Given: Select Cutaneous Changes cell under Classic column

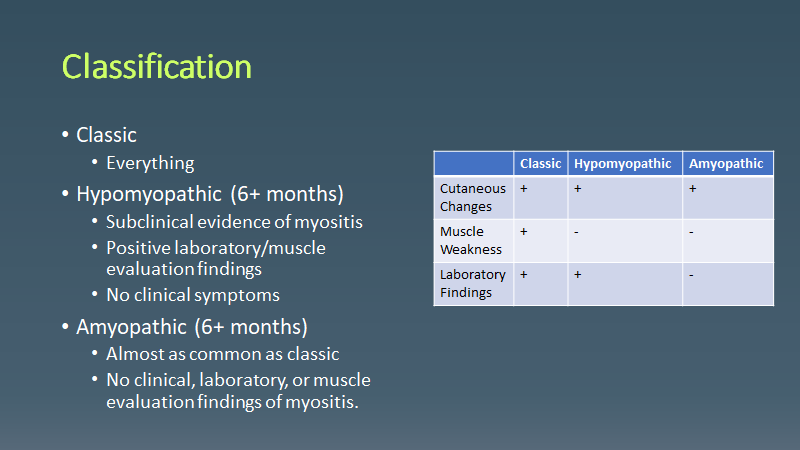Looking at the screenshot, I should 540,197.
